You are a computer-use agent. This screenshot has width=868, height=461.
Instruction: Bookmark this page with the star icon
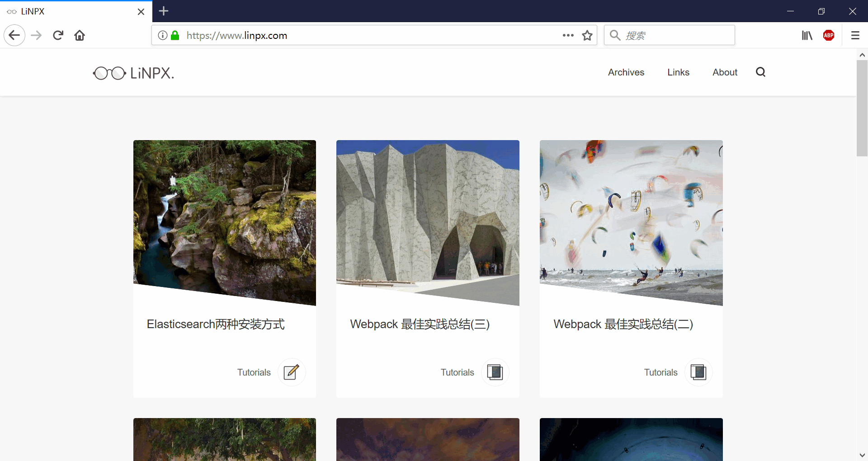(587, 35)
